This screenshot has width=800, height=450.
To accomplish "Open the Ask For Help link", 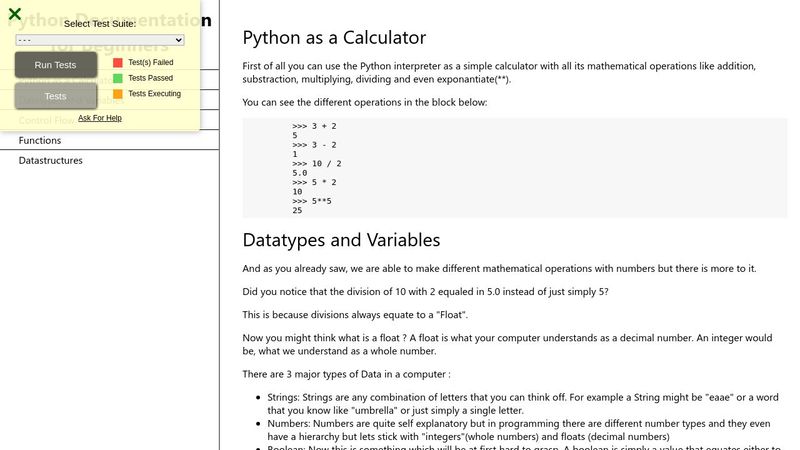I will (x=100, y=118).
